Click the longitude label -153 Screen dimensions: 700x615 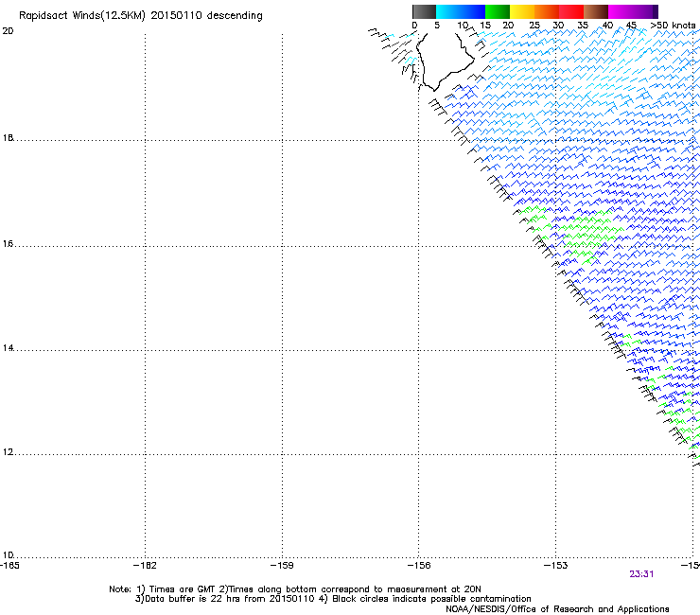pyautogui.click(x=556, y=566)
